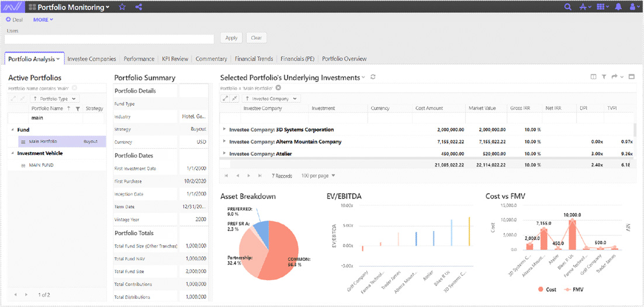The image size is (644, 307).
Task: Click the export arrow icon in Underlying Investments
Action: pos(615,77)
